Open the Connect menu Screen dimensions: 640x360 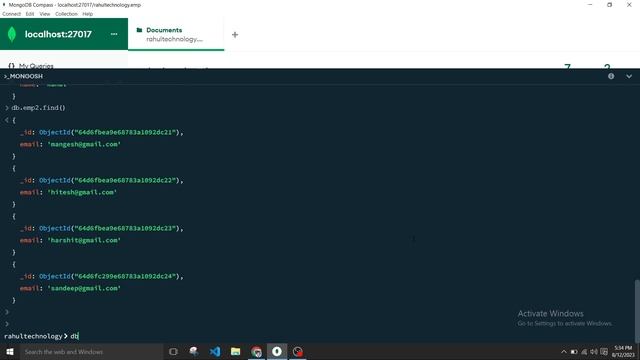tap(11, 14)
